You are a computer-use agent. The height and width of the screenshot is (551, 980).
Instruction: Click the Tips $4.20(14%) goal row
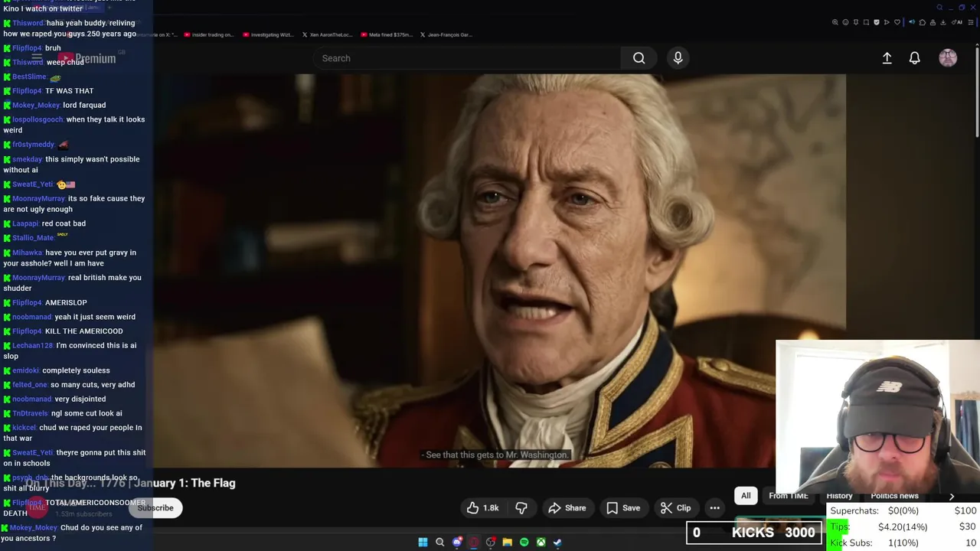(903, 527)
